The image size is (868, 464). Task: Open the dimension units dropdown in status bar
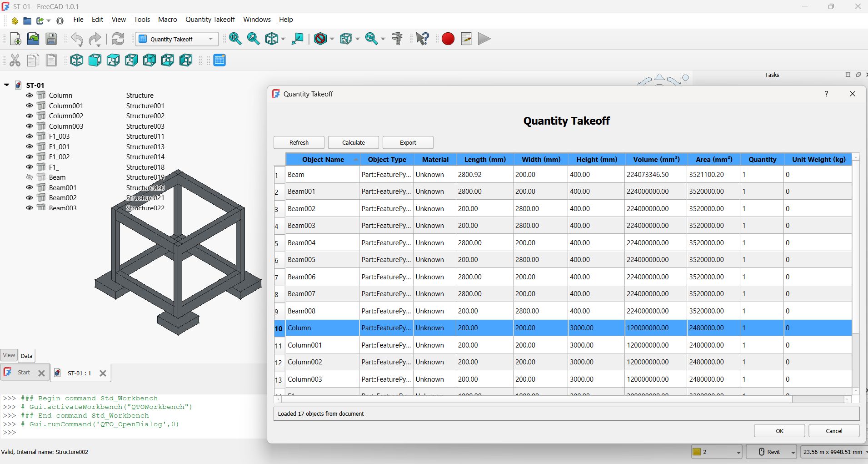833,452
